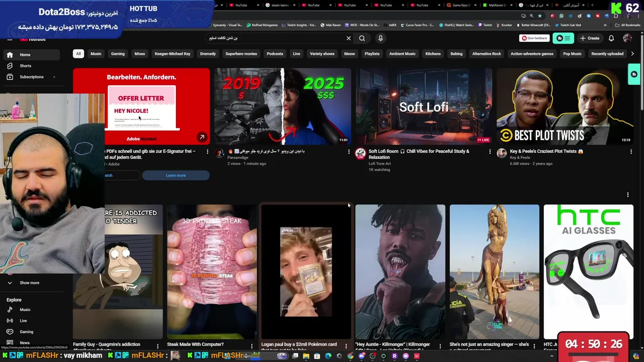Open Gaming under Explore
The width and height of the screenshot is (644, 362).
[26, 332]
